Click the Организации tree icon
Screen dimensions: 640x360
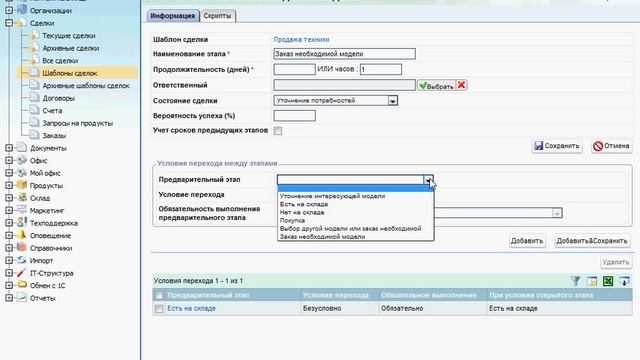(x=22, y=10)
